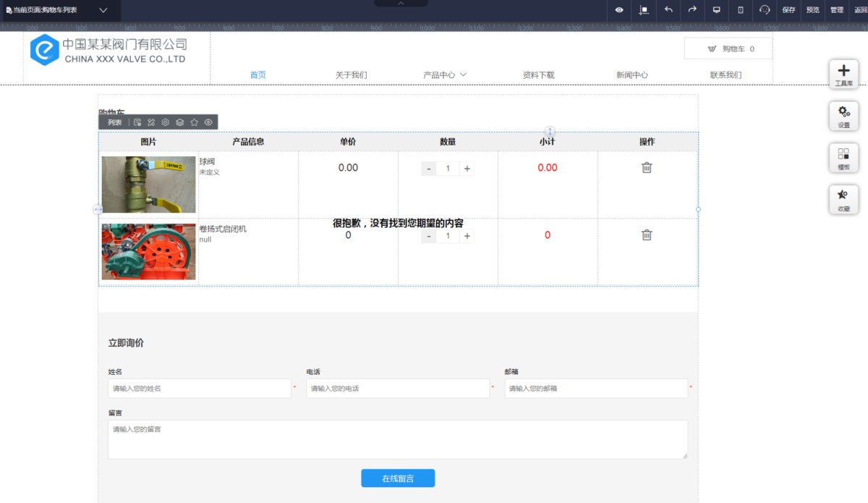The height and width of the screenshot is (503, 868).
Task: Delete the 球阀 row with trash icon
Action: (647, 168)
